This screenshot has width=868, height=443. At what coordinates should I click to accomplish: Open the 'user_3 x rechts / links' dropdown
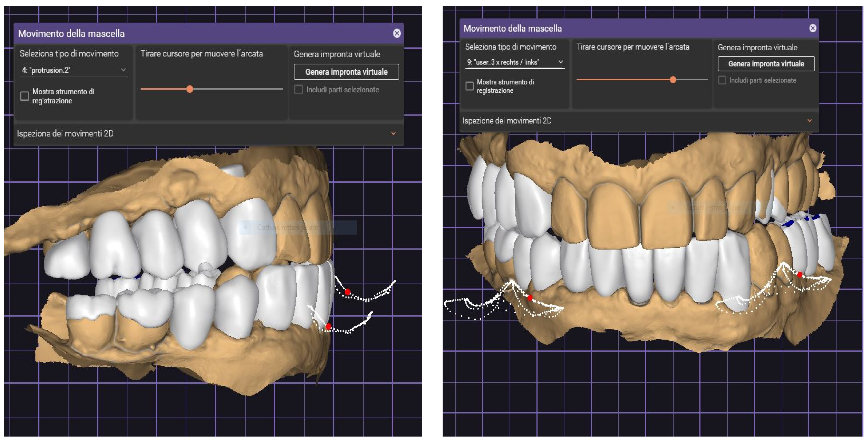click(514, 62)
